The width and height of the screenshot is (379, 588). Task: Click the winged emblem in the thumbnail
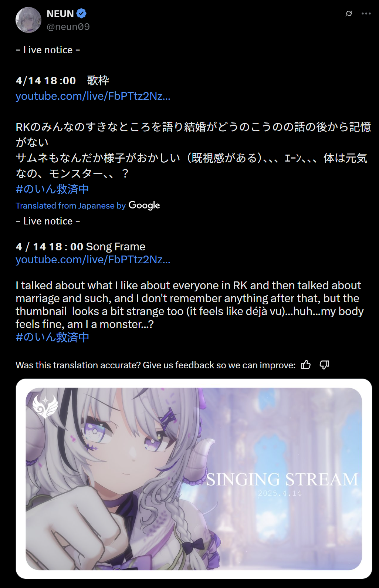click(x=45, y=405)
